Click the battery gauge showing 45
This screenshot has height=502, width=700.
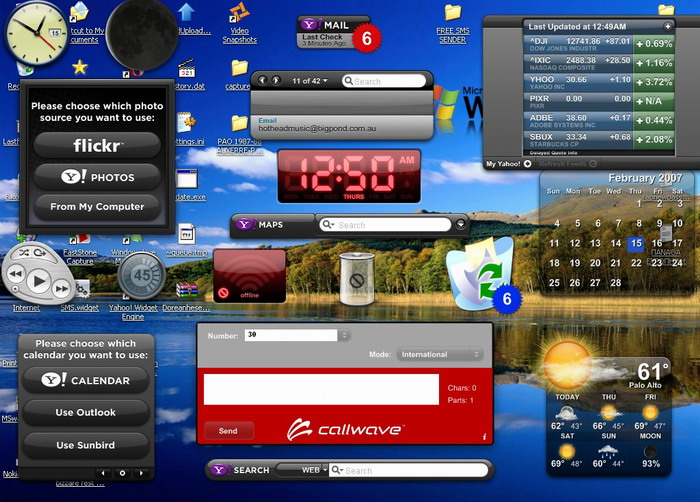pyautogui.click(x=144, y=276)
